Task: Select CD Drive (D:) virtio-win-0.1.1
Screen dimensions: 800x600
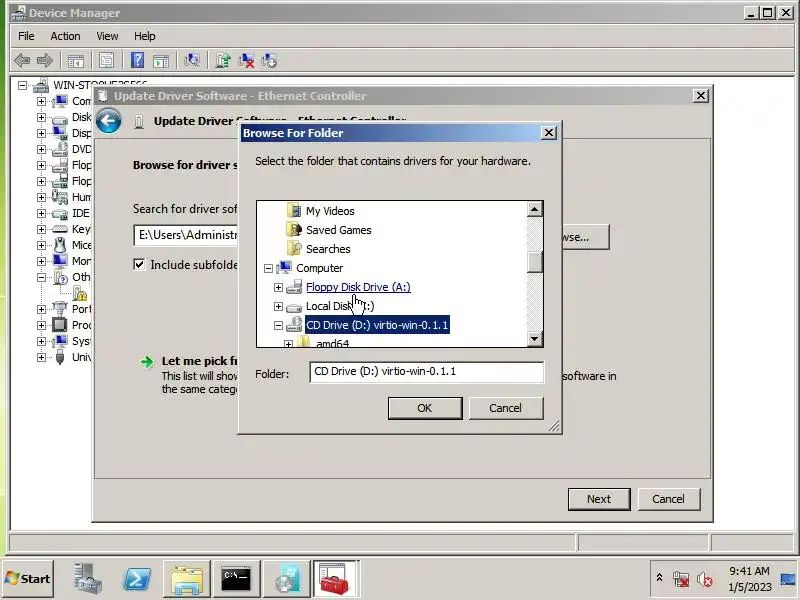Action: [x=377, y=325]
